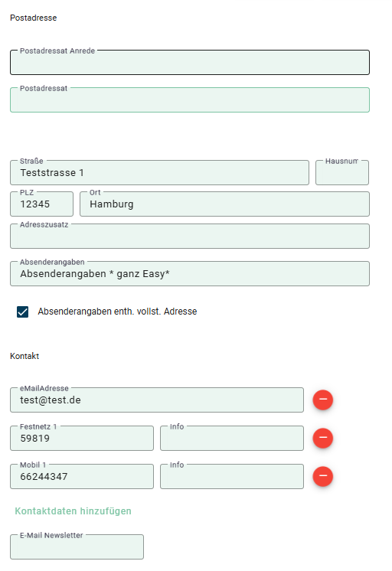Uncheck Absenderangaben enth. vollst. Adresse checkbox

23,312
